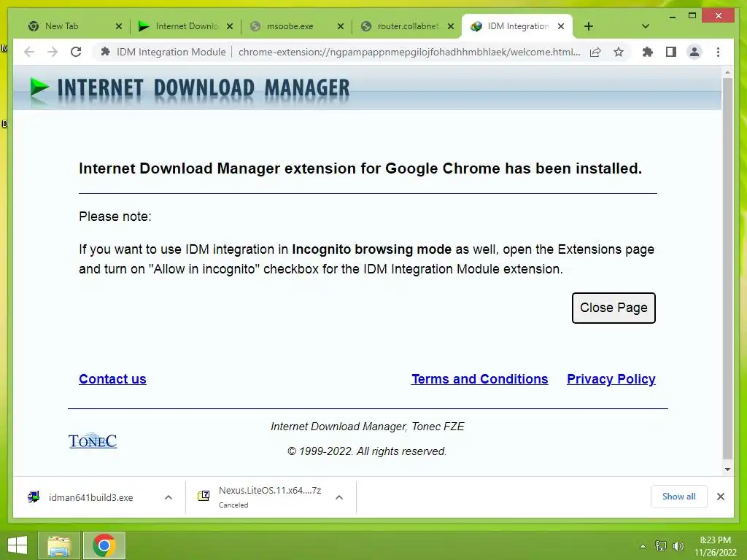Open the Extensions puzzle menu in toolbar
The height and width of the screenshot is (560, 747).
[x=648, y=52]
